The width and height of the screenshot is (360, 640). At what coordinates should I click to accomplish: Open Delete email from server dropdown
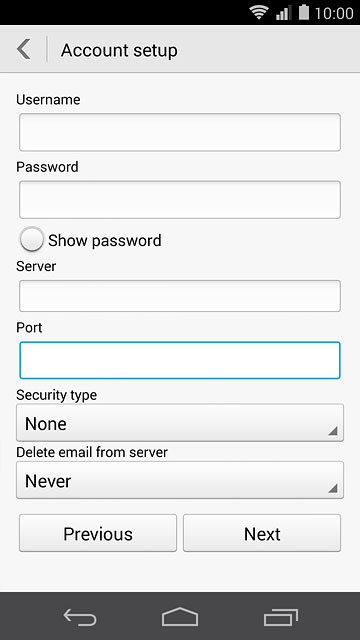[x=180, y=480]
